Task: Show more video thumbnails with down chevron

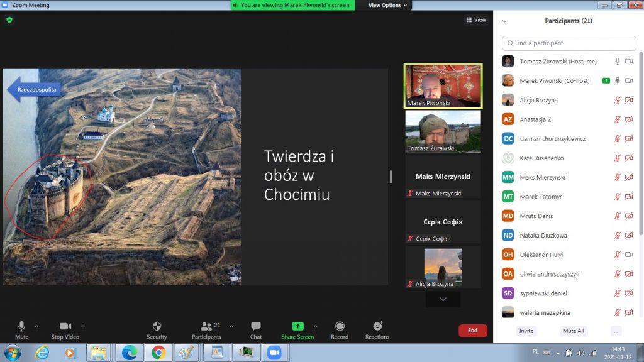Action: [x=443, y=300]
